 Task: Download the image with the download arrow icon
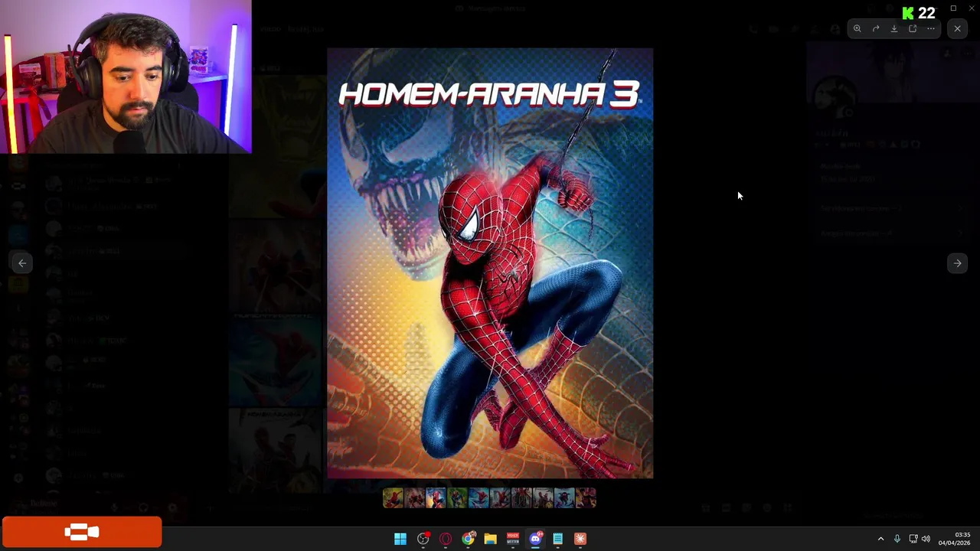894,29
